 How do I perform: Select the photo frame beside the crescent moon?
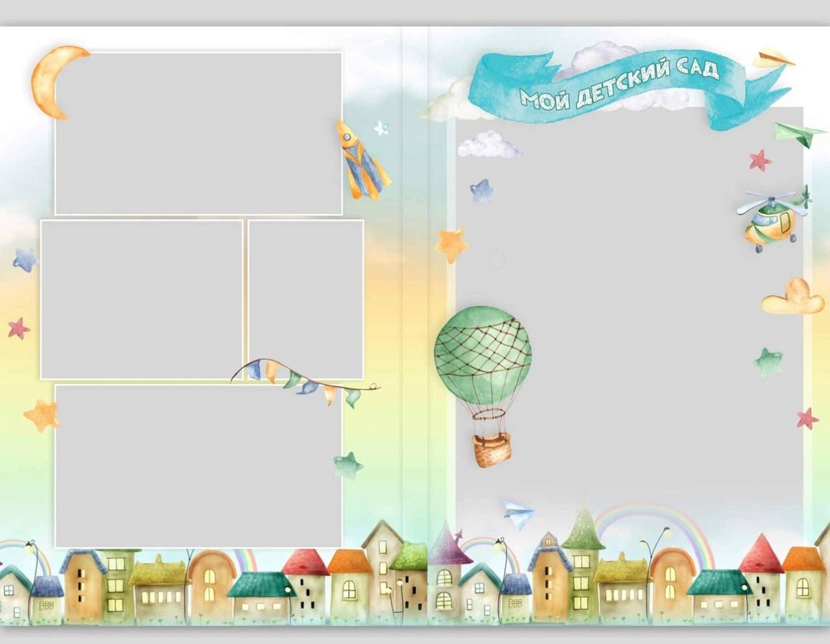click(198, 133)
